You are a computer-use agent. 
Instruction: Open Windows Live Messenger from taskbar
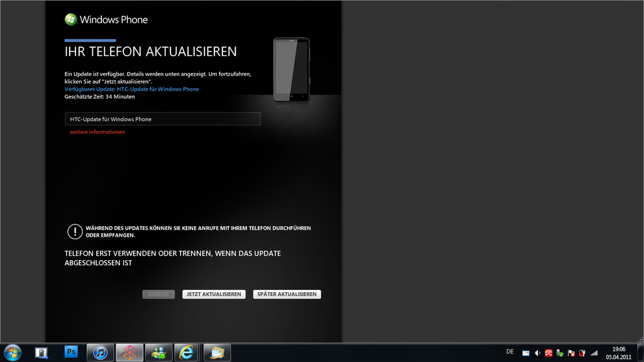tap(158, 353)
